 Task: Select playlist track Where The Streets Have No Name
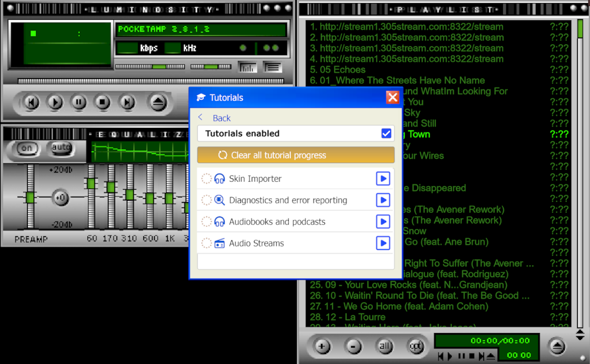point(439,81)
